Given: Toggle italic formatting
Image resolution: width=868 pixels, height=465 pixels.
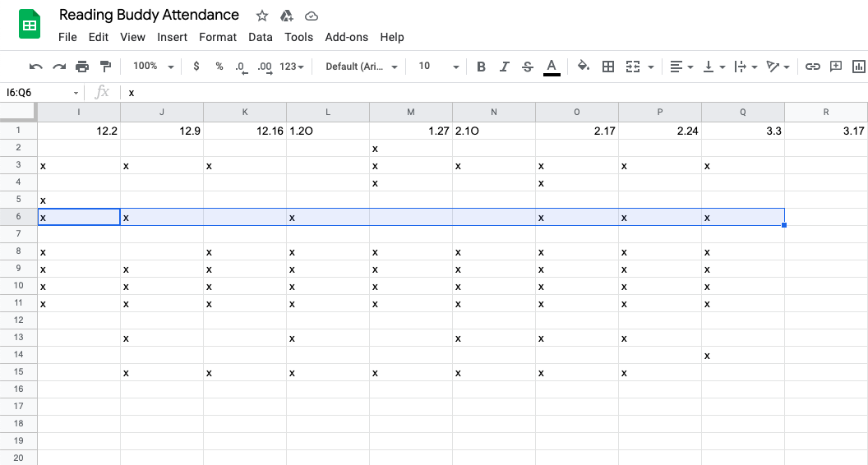Looking at the screenshot, I should [x=505, y=67].
